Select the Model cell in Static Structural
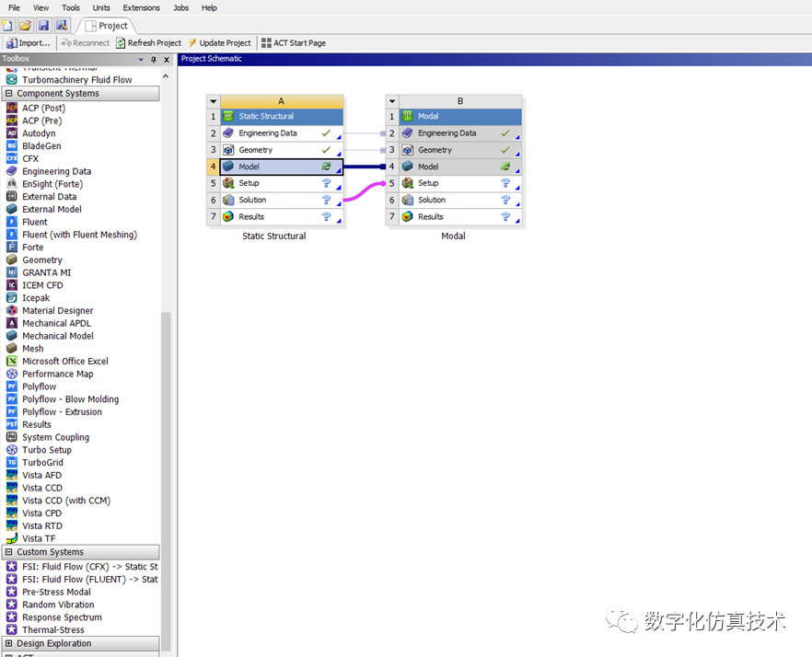The width and height of the screenshot is (812, 657). [282, 167]
